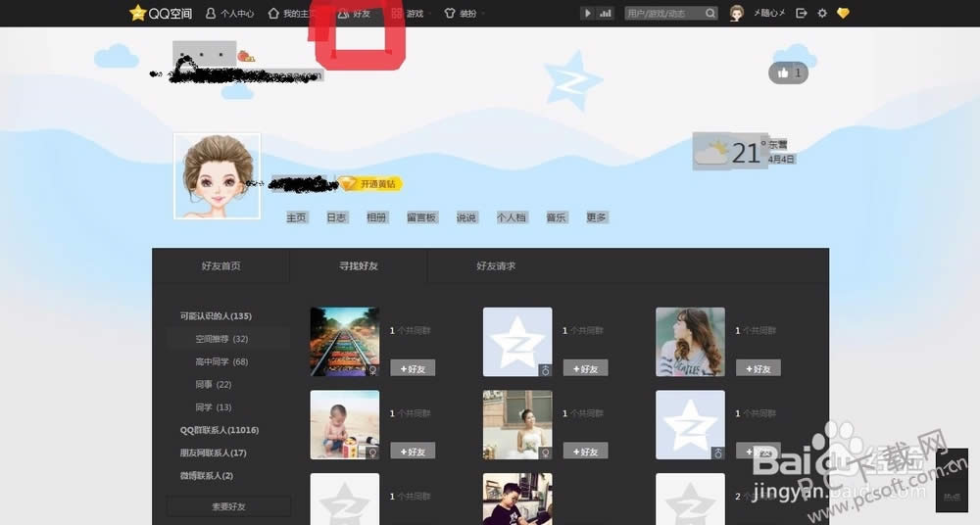This screenshot has width=980, height=525.
Task: Click the large profile avatar picture
Action: [217, 176]
